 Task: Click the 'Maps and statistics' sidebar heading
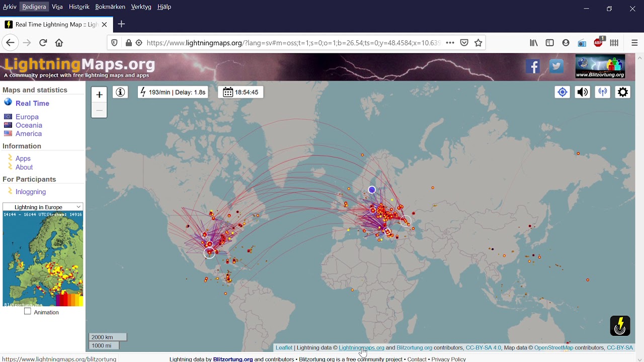point(35,90)
